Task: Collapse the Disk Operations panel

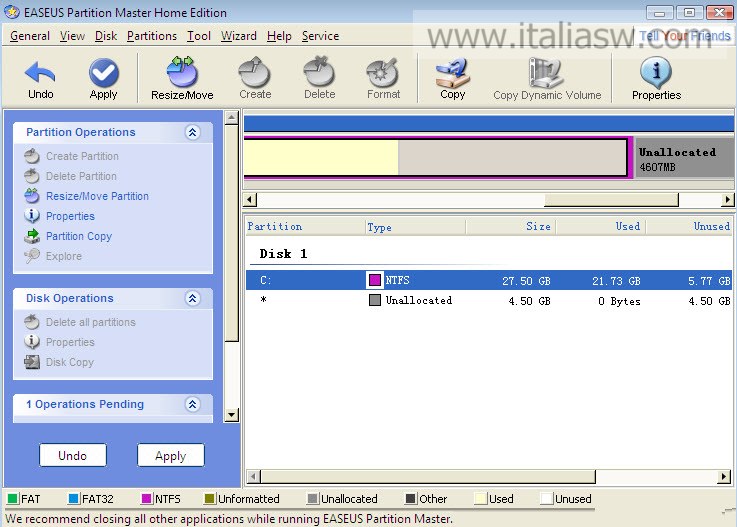Action: (193, 299)
